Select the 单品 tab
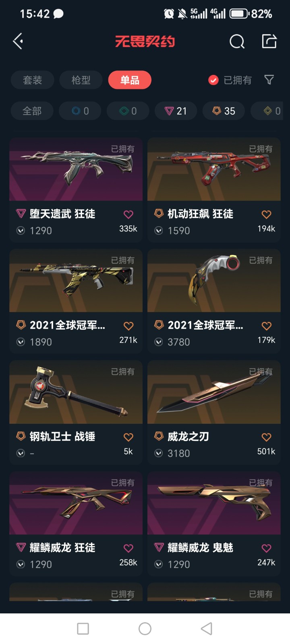 coord(130,80)
